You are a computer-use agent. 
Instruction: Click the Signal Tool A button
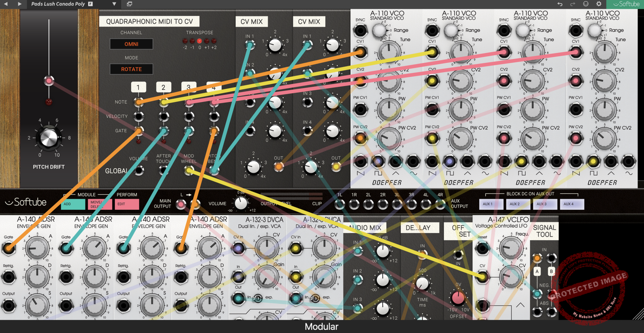point(537,271)
